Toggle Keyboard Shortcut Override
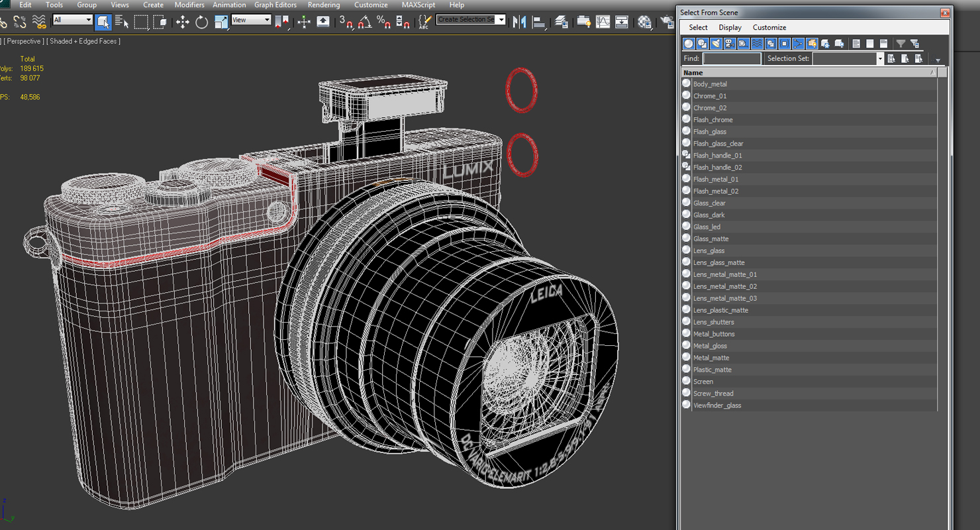980x530 pixels. tap(323, 22)
